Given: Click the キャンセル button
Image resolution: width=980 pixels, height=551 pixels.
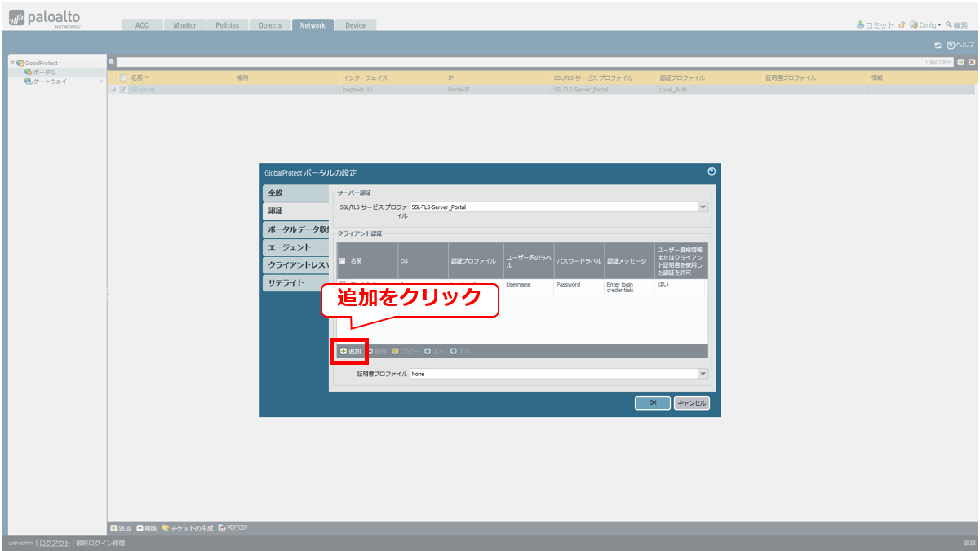Looking at the screenshot, I should 691,402.
